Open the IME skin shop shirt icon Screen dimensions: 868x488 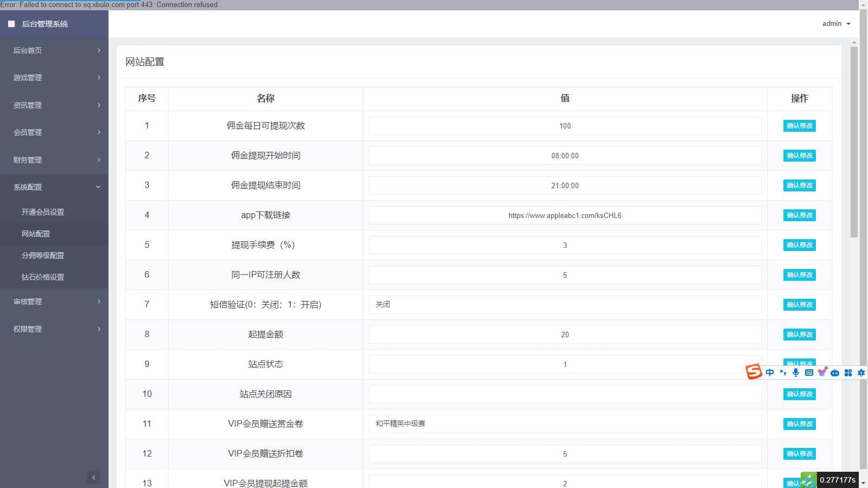tap(822, 372)
